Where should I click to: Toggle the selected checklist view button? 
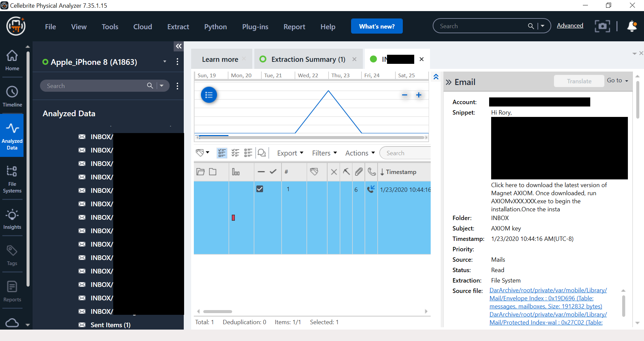click(222, 153)
